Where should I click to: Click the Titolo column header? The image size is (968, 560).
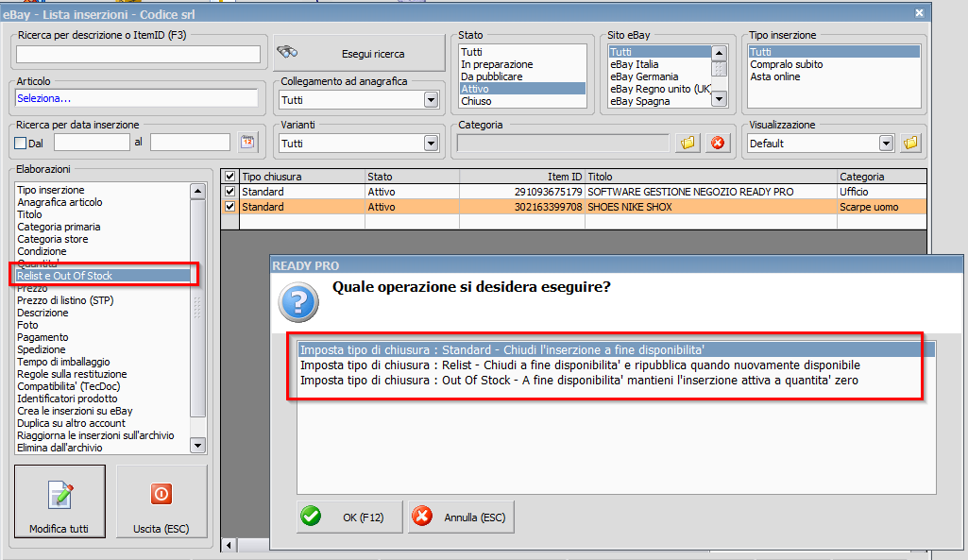(x=711, y=177)
